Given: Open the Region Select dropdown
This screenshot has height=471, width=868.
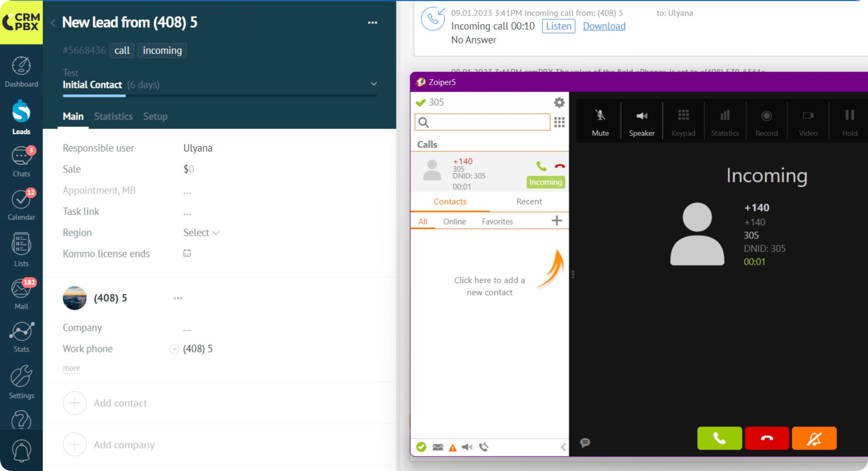Looking at the screenshot, I should click(x=201, y=233).
